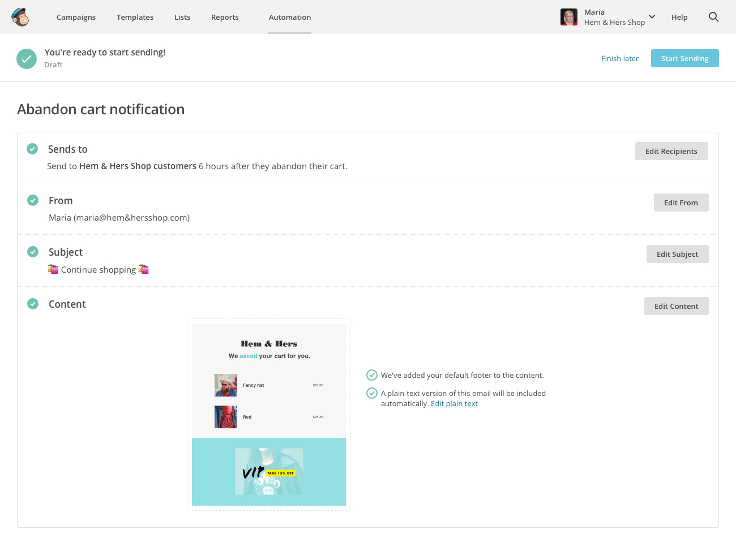The image size is (736, 560).
Task: Open the search magnifier icon
Action: coord(713,17)
